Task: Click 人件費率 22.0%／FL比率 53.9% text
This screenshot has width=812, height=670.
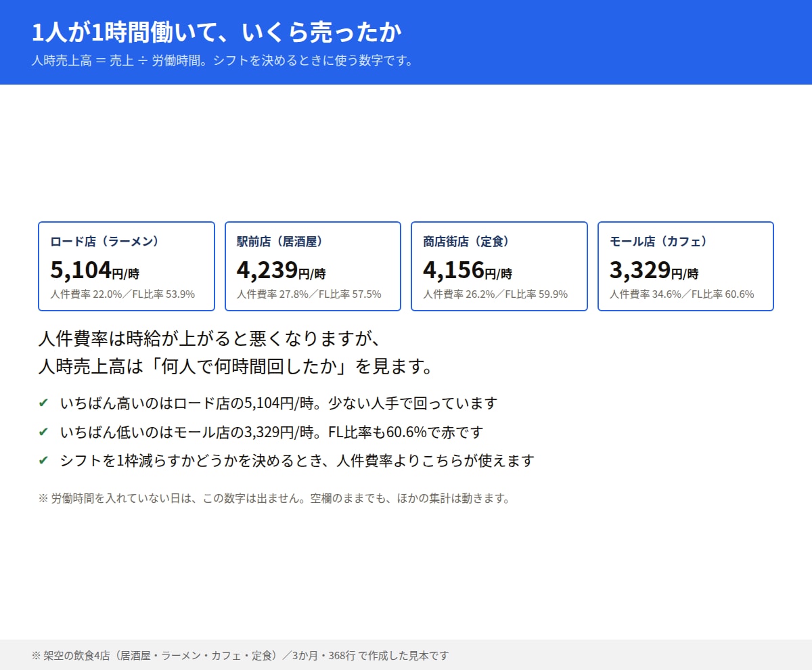Action: click(122, 294)
